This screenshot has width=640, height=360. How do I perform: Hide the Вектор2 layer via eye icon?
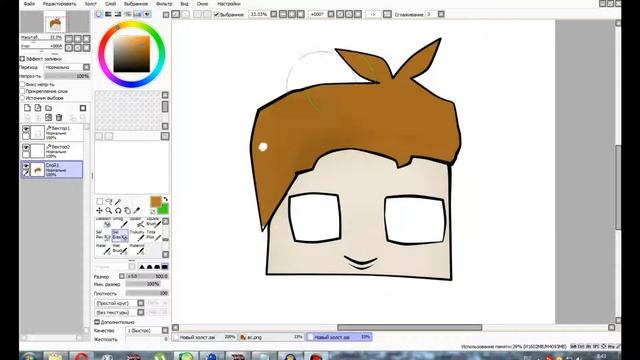tap(26, 147)
